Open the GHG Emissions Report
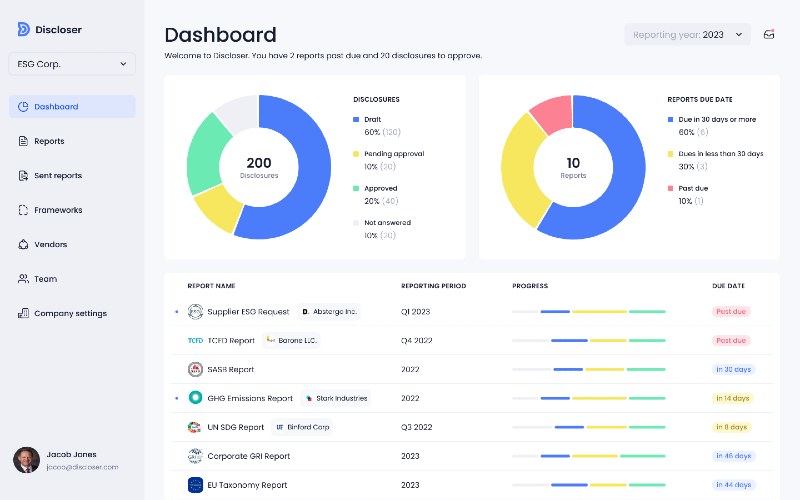The image size is (800, 500). click(250, 398)
